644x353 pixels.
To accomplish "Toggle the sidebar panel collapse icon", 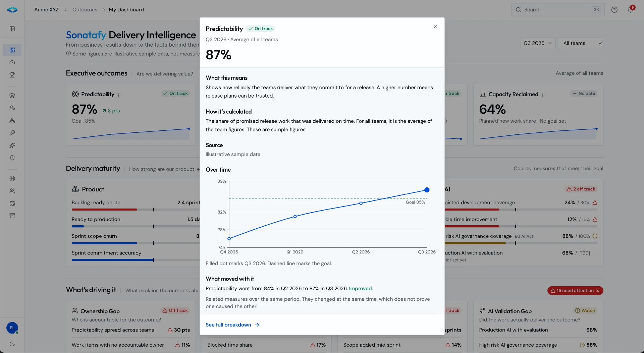I will pos(12,29).
